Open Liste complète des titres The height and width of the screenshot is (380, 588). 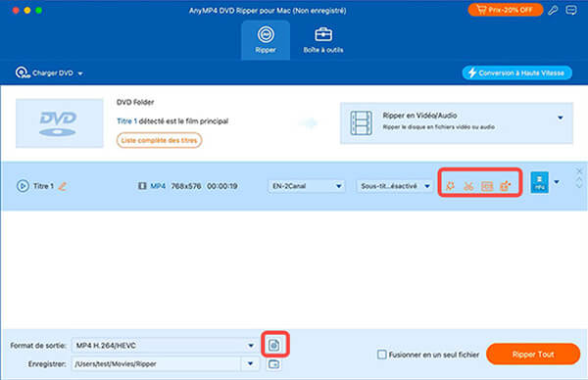pos(159,140)
